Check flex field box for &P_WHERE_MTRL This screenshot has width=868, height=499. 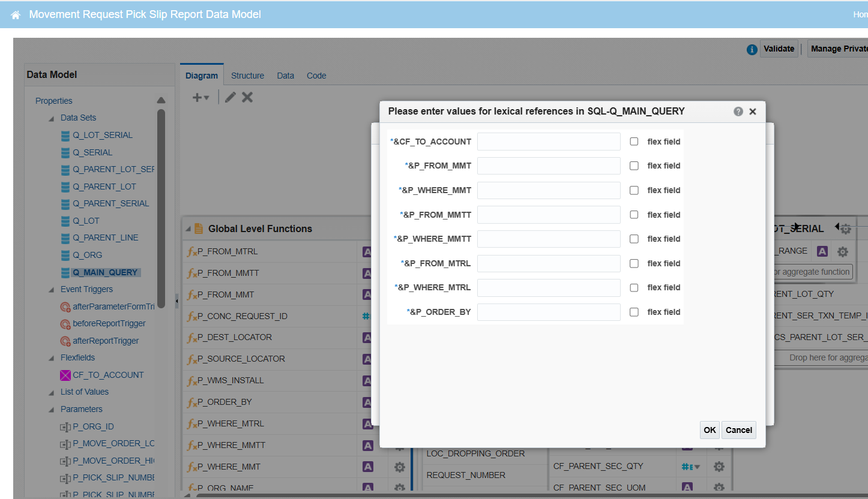[x=634, y=287]
